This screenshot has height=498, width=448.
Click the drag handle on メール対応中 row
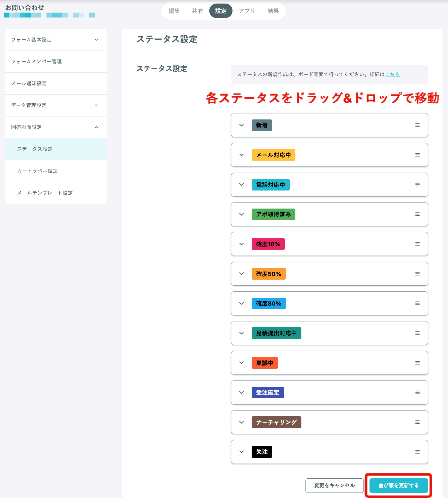coord(417,155)
